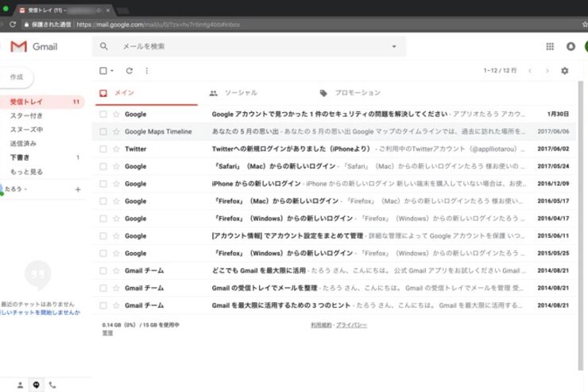The width and height of the screenshot is (588, 392).
Task: Open the more options three-dot menu
Action: pyautogui.click(x=147, y=71)
